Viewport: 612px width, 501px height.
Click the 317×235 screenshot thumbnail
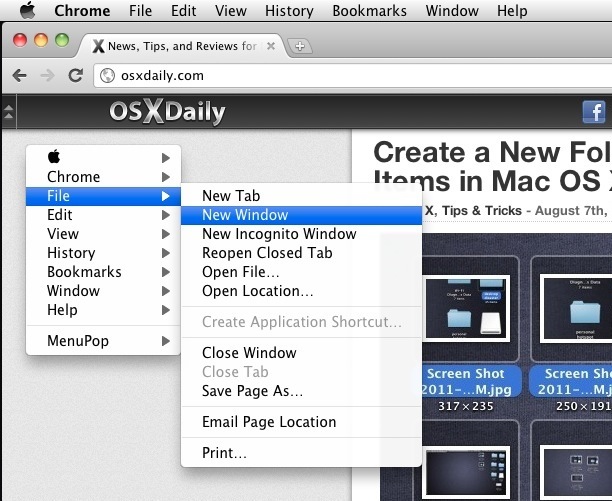466,308
